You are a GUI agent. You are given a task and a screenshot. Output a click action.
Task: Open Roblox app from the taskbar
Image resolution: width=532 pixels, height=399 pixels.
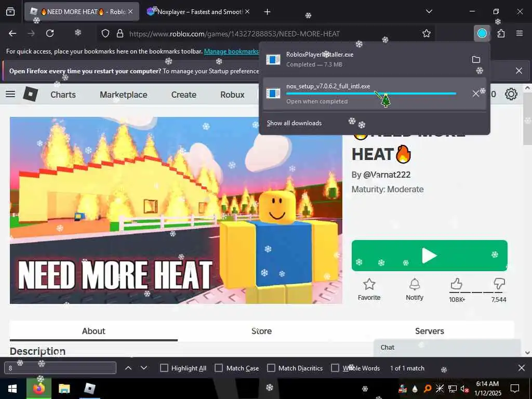(89, 389)
